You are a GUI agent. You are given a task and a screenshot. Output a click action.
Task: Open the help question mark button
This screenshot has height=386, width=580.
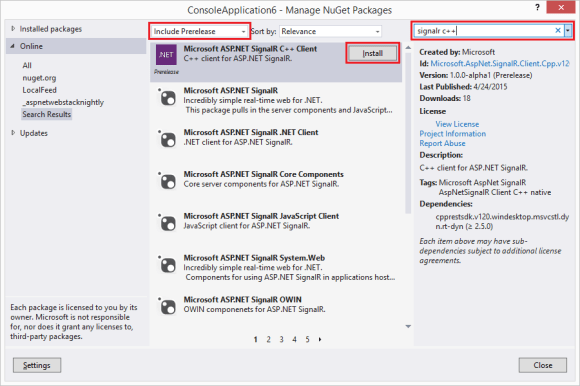click(x=537, y=7)
